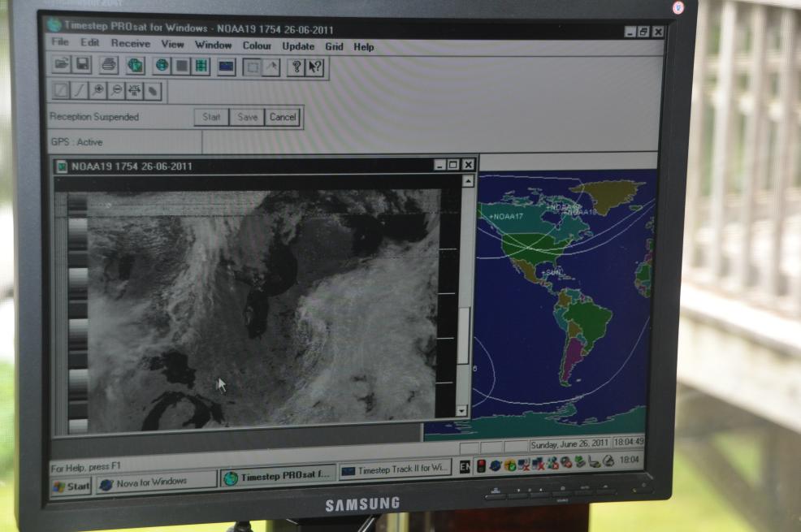Click the zoom out magnifier icon
This screenshot has width=801, height=532.
click(116, 92)
